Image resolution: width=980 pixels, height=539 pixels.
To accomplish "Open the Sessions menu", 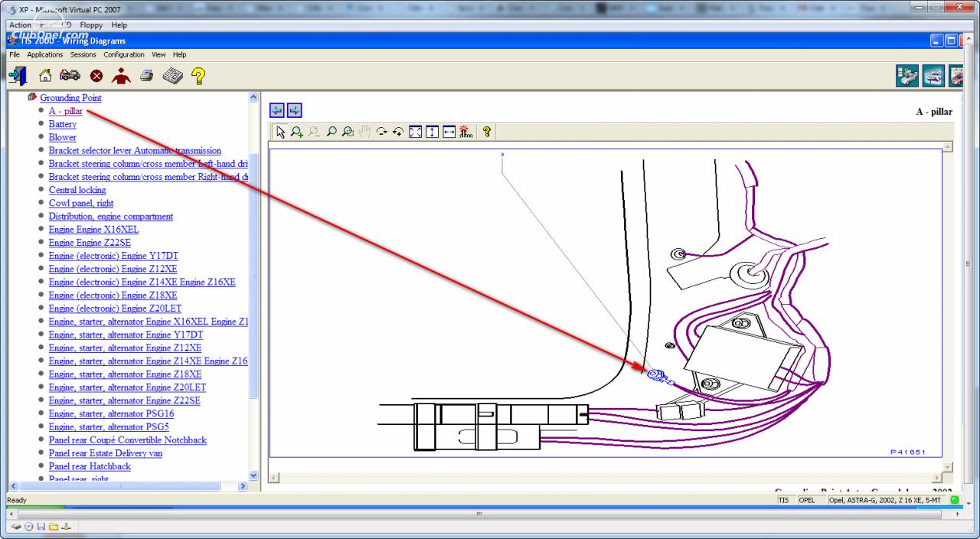I will [x=83, y=55].
